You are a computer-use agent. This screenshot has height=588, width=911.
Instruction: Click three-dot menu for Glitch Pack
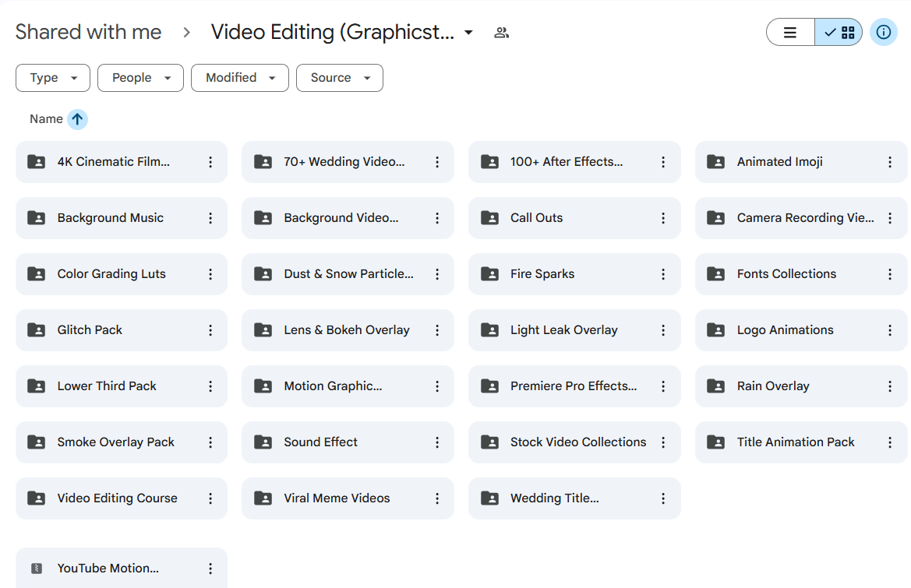(x=210, y=330)
